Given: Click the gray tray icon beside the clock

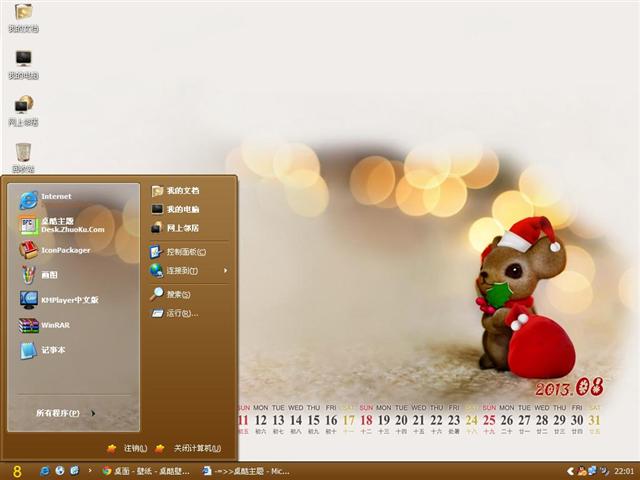Looking at the screenshot, I should (604, 471).
